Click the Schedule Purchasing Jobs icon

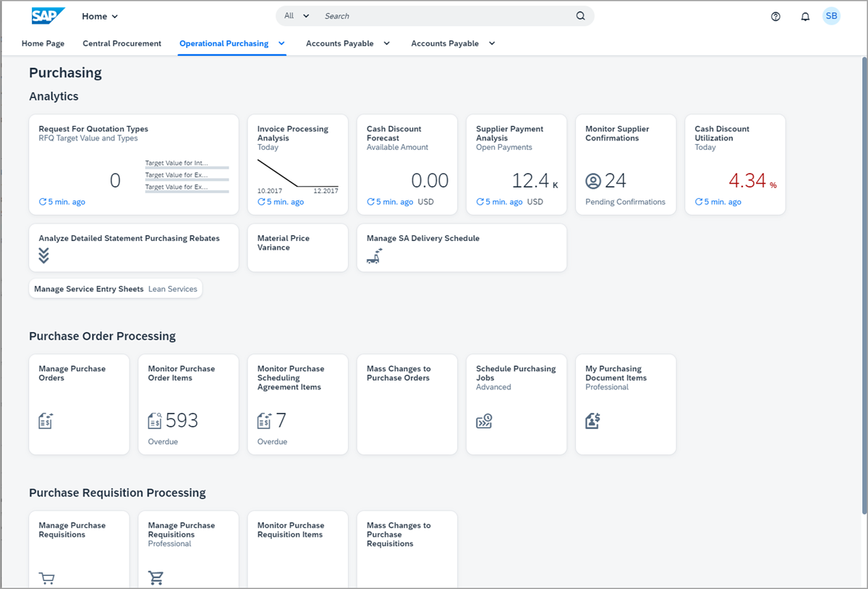(x=484, y=421)
